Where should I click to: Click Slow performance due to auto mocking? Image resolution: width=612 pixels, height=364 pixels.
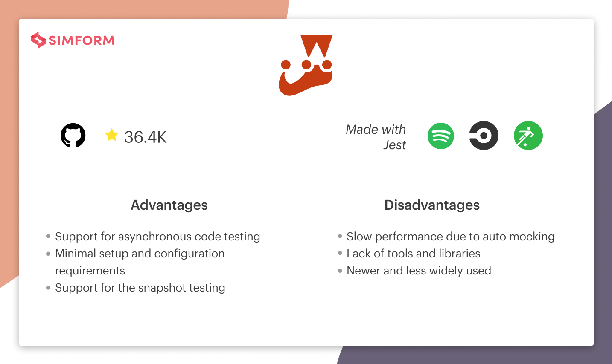[x=451, y=237]
